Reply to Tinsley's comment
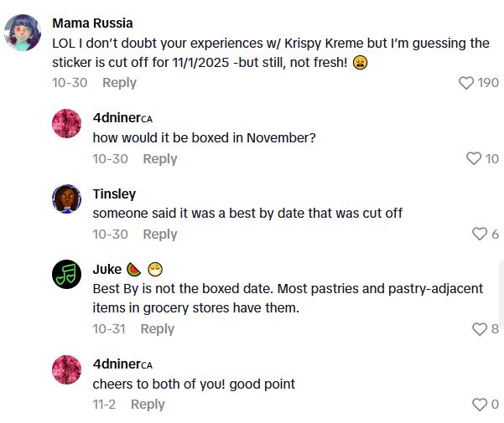This screenshot has height=423, width=504. pos(159,235)
